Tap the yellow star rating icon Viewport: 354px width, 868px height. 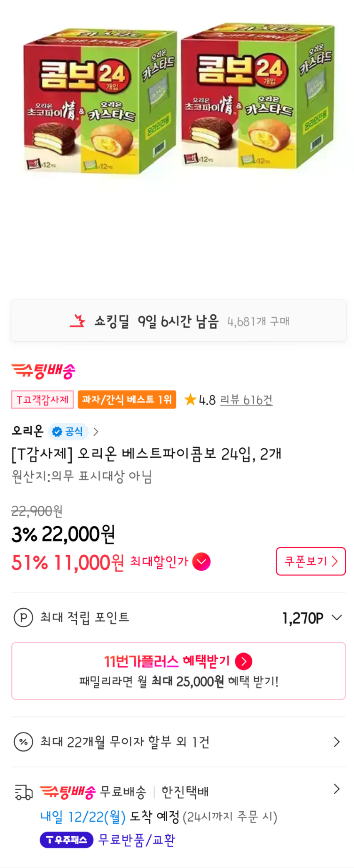pyautogui.click(x=190, y=399)
